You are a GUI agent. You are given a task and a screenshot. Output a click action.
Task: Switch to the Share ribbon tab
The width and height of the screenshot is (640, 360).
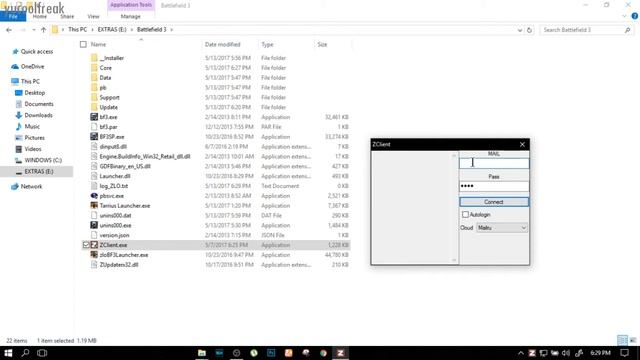point(67,16)
